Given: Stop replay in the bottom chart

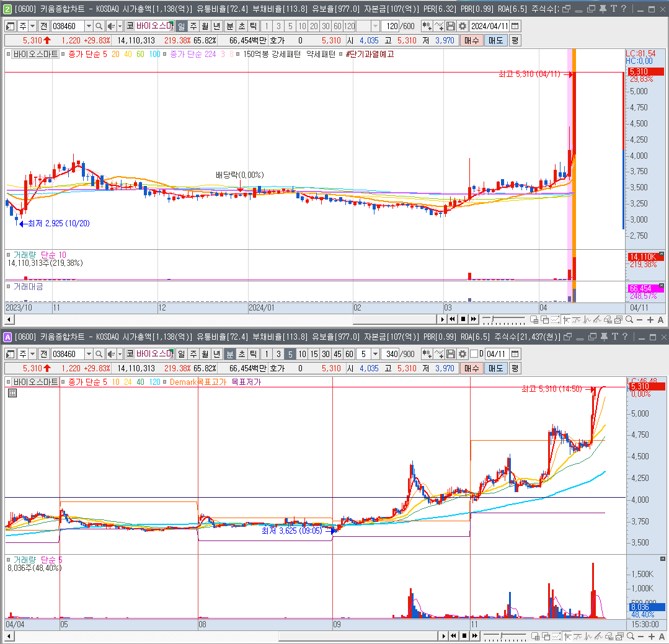Looking at the screenshot, I should (x=464, y=637).
